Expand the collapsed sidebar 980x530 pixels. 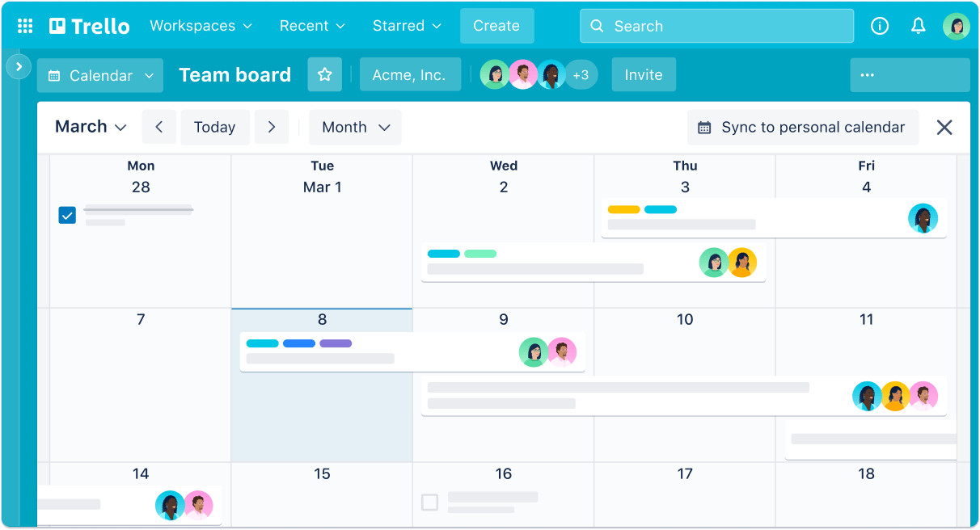pos(19,67)
